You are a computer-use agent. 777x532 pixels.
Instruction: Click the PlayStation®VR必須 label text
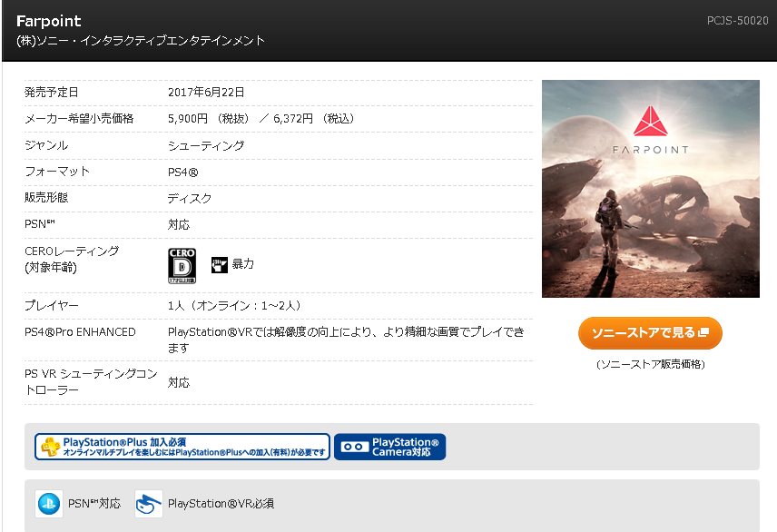[221, 504]
